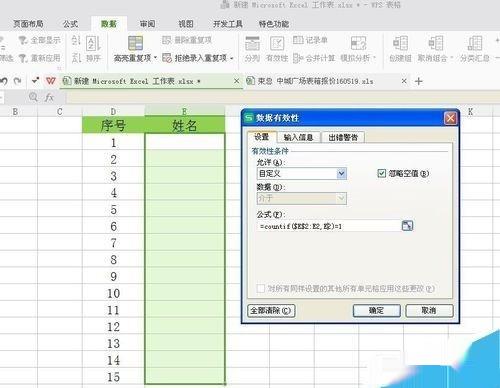The width and height of the screenshot is (500, 388).
Task: Click the 确定 button
Action: point(376,311)
